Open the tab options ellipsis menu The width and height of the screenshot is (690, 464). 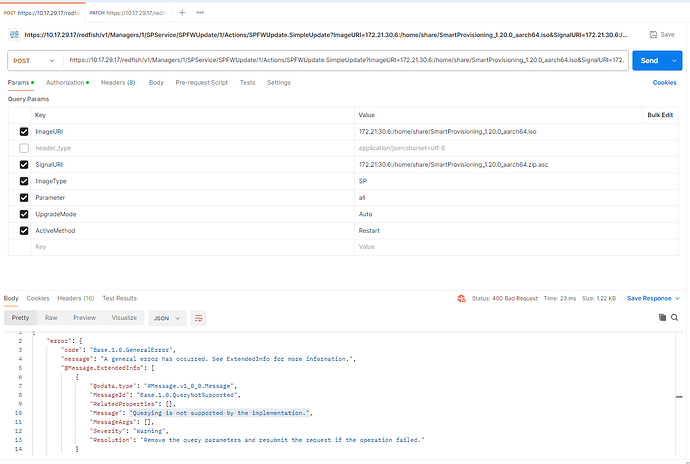click(x=198, y=13)
